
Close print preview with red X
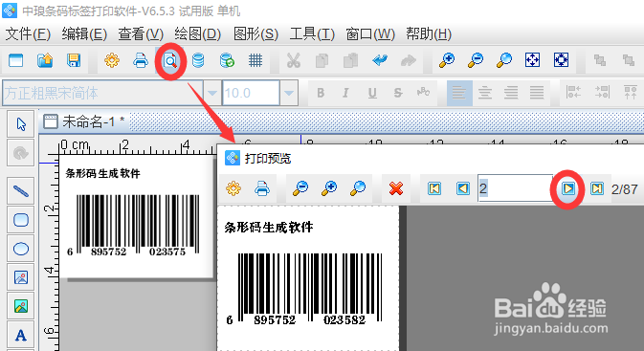point(396,188)
